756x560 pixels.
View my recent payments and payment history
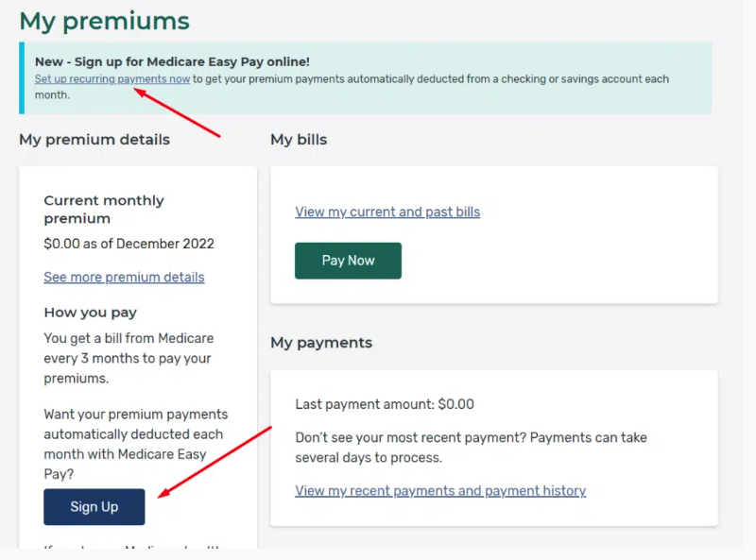[x=440, y=490]
